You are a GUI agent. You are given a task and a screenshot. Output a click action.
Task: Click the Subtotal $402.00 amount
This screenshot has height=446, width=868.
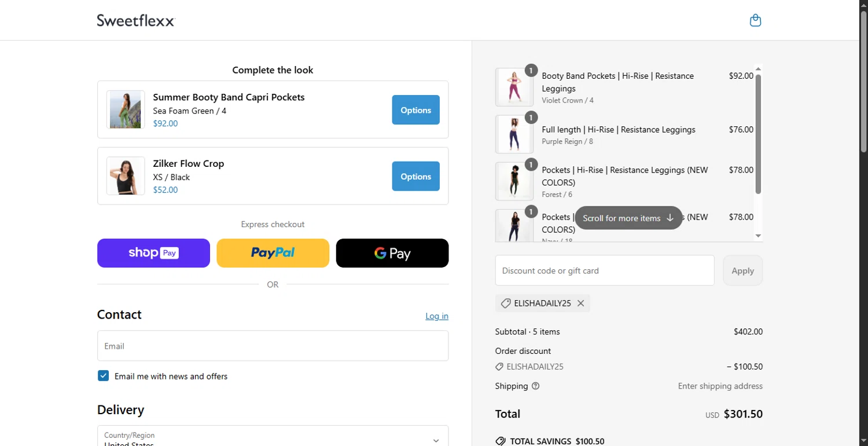748,332
